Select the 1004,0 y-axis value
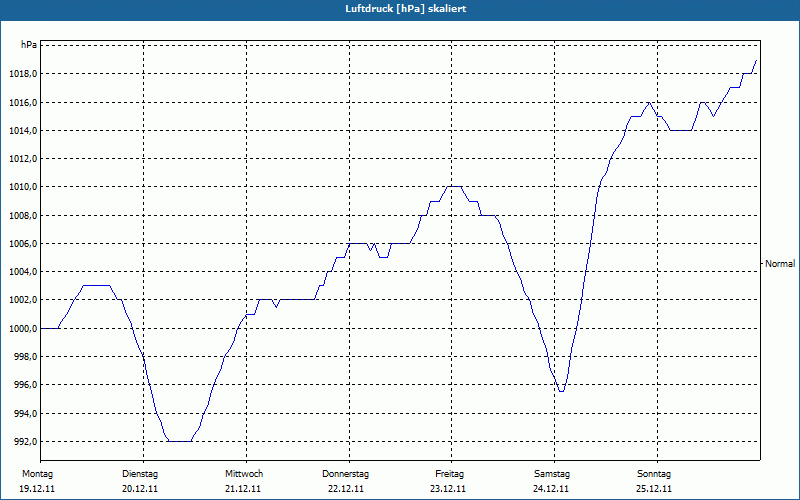Viewport: 800px width, 500px height. click(23, 271)
